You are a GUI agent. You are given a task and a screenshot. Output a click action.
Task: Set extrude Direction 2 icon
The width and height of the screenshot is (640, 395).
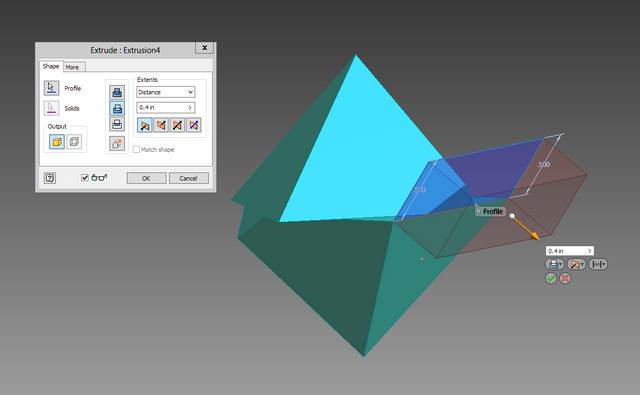tap(161, 125)
